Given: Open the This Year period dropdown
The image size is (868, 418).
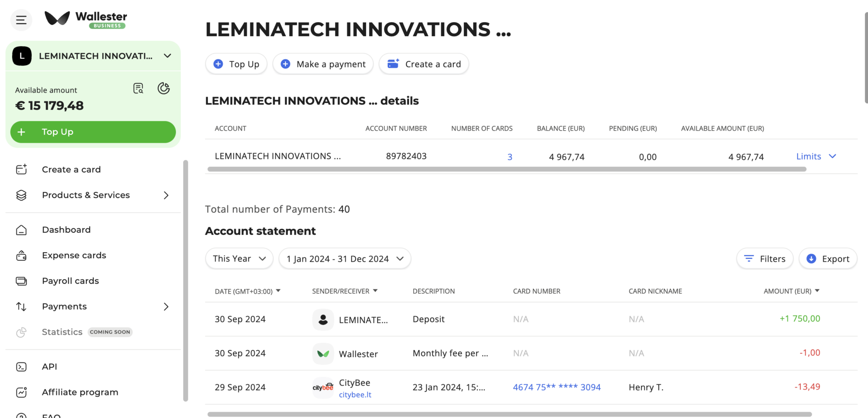Looking at the screenshot, I should [x=239, y=259].
